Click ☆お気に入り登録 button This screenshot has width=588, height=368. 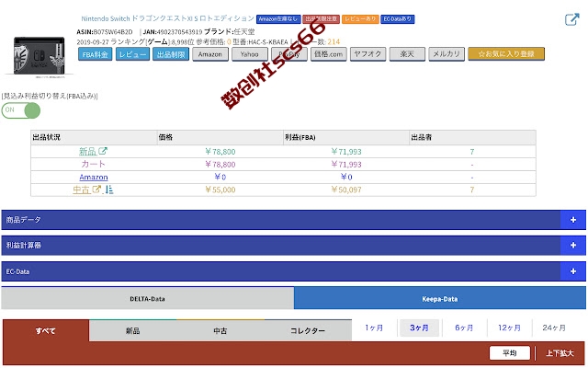point(506,54)
